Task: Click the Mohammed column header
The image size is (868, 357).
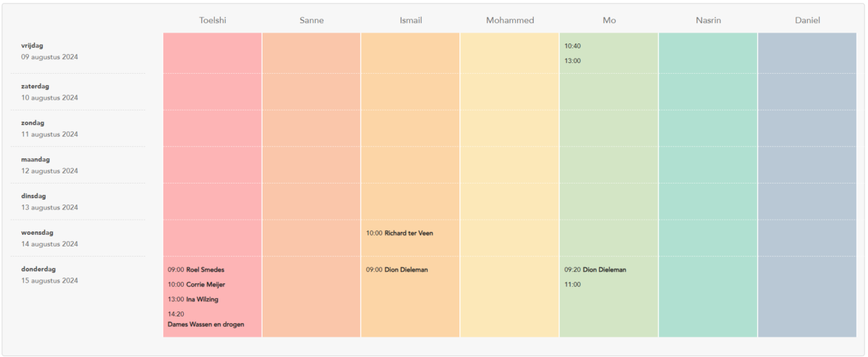Action: [509, 20]
